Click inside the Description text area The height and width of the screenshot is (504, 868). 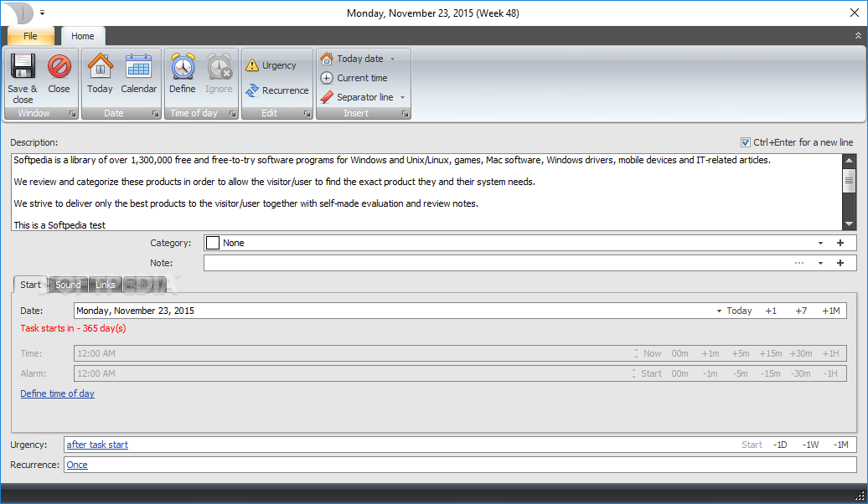click(x=426, y=192)
